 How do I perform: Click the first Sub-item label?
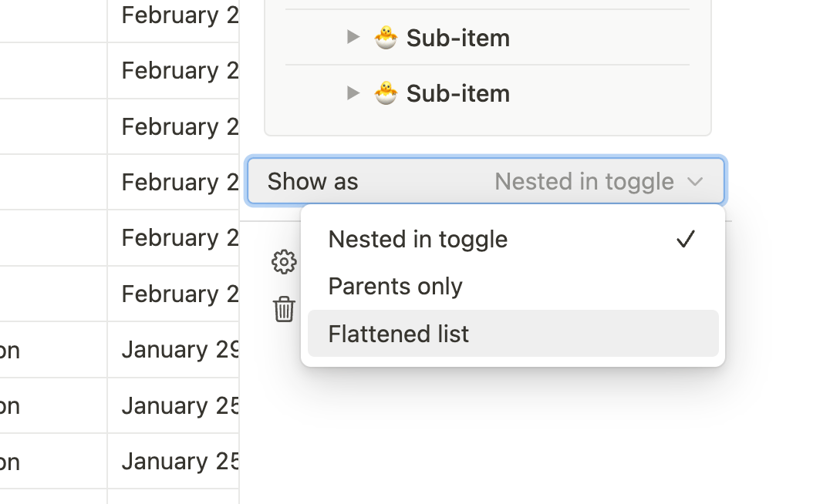point(458,38)
